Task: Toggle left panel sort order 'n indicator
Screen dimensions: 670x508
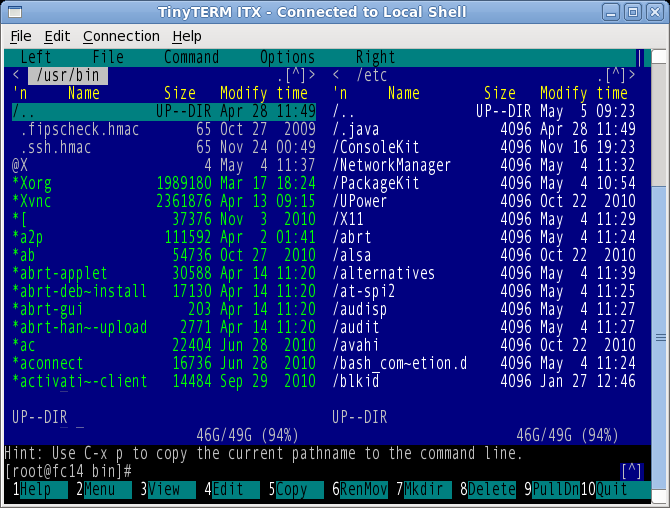Action: point(20,93)
